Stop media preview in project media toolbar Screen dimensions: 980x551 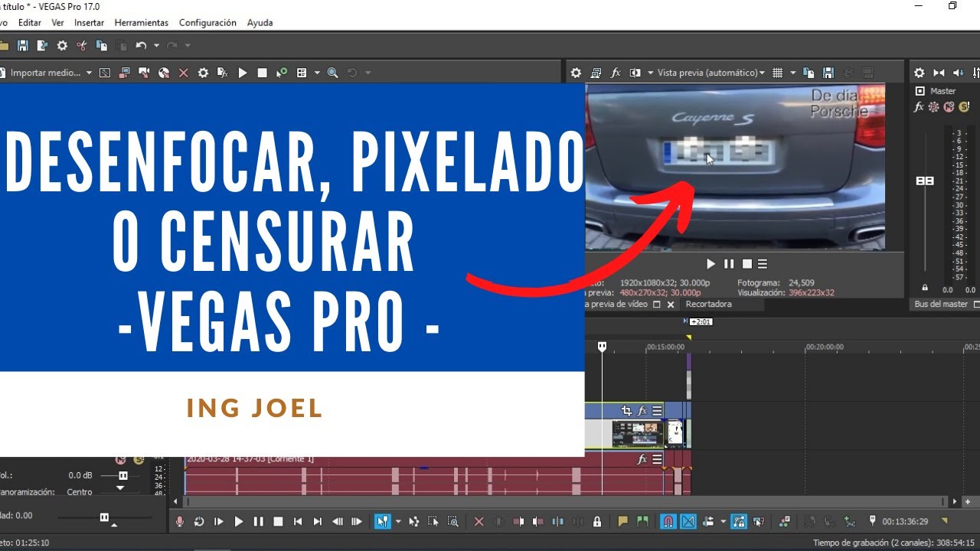[262, 73]
